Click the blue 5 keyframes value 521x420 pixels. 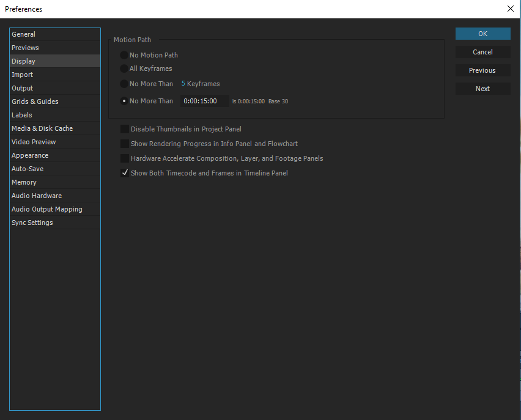tap(183, 84)
